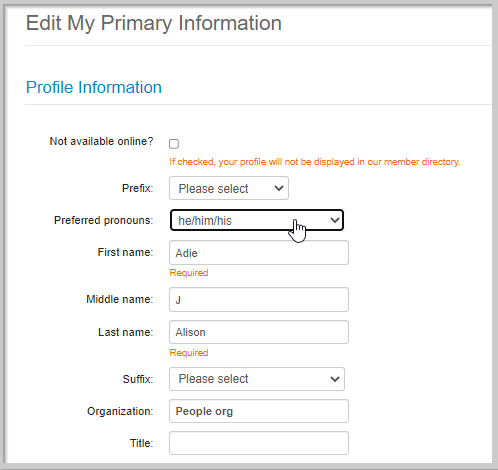The width and height of the screenshot is (498, 470).
Task: Click the Profile Information section heading
Action: pos(94,87)
